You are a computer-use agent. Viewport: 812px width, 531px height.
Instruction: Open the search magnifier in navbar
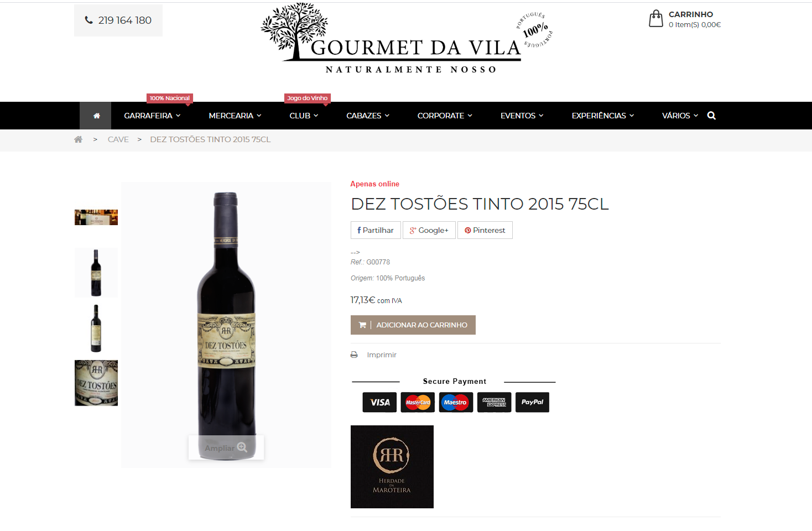pyautogui.click(x=711, y=116)
